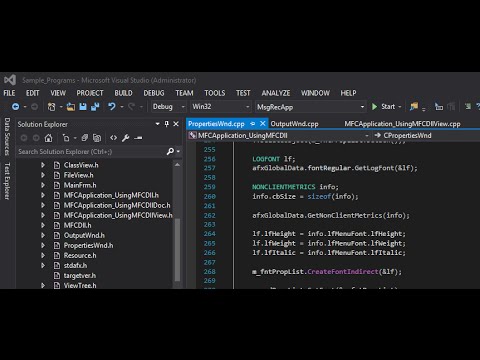Open the TEAM menu

pos(184,93)
